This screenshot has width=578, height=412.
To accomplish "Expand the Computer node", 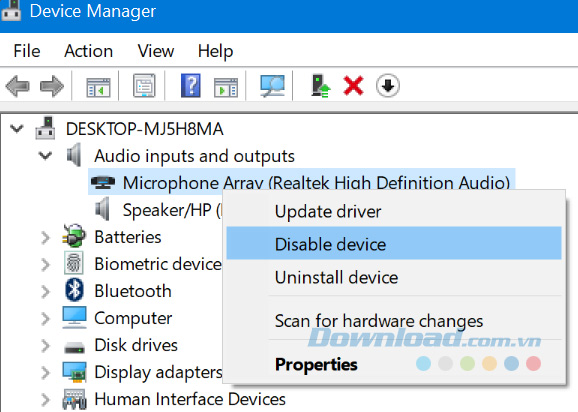I will coord(45,319).
